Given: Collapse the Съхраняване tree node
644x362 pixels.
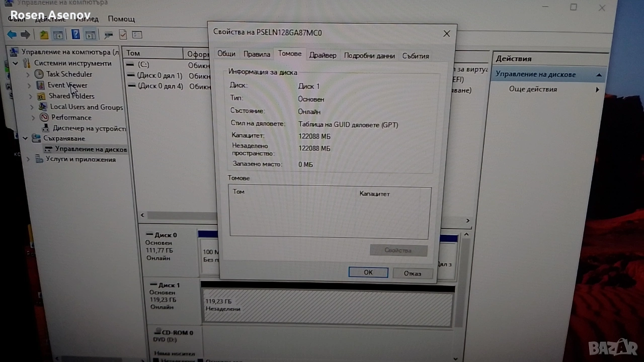Looking at the screenshot, I should coord(25,138).
